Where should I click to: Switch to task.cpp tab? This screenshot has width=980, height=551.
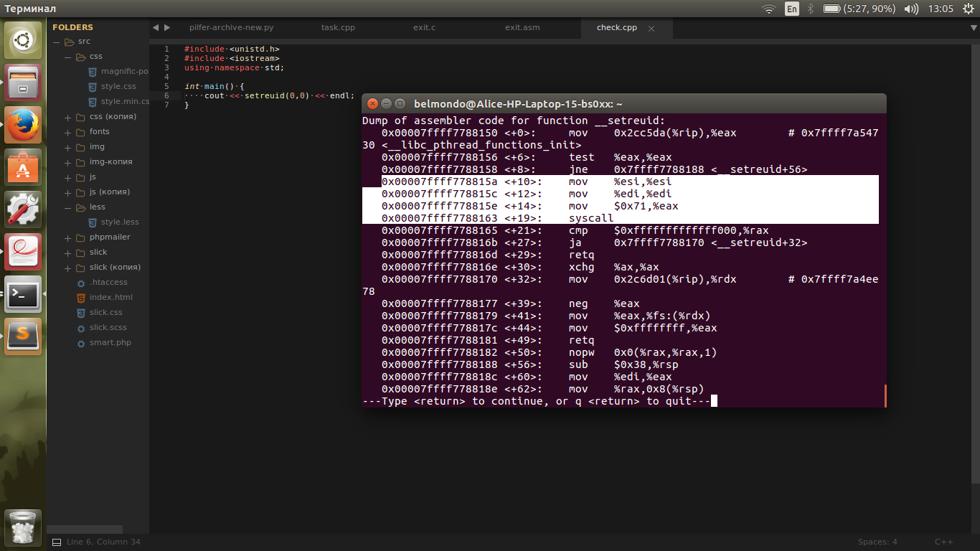(x=338, y=27)
